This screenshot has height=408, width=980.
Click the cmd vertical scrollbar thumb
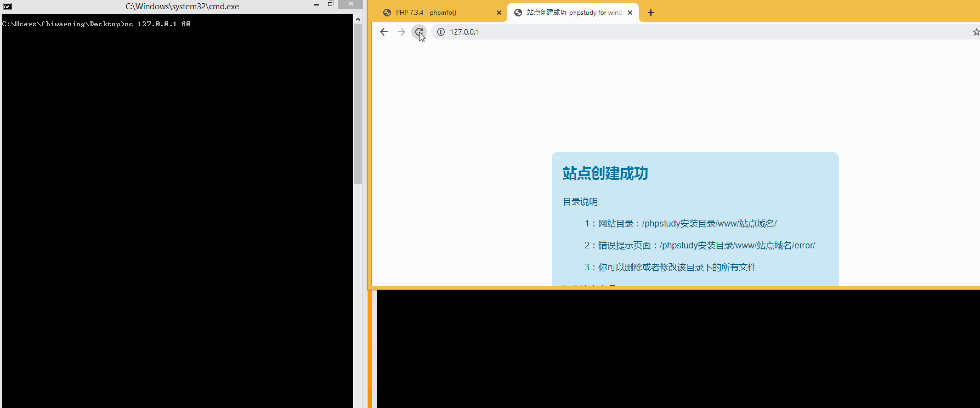coord(358,104)
